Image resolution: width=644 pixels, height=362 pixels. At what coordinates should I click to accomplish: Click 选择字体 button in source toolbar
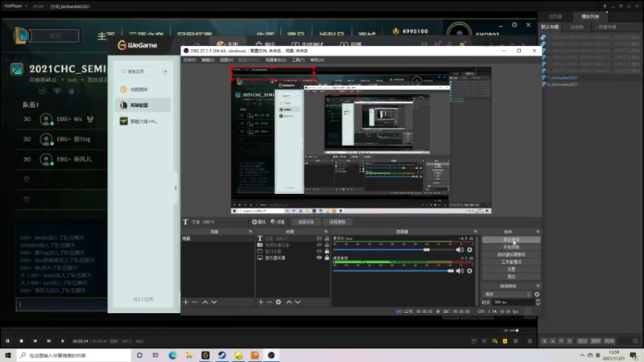coord(306,222)
